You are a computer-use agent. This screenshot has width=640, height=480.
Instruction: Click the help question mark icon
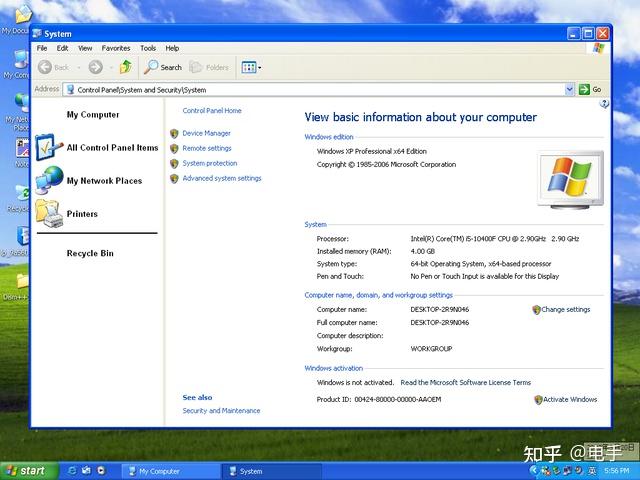pyautogui.click(x=604, y=104)
